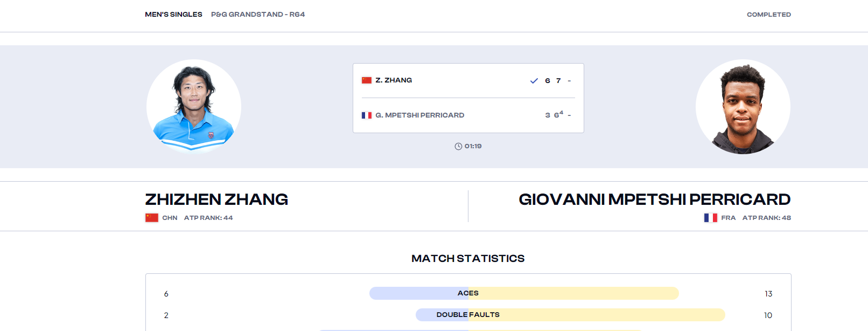Click the China flag beside Z. Zhang score

tap(367, 80)
